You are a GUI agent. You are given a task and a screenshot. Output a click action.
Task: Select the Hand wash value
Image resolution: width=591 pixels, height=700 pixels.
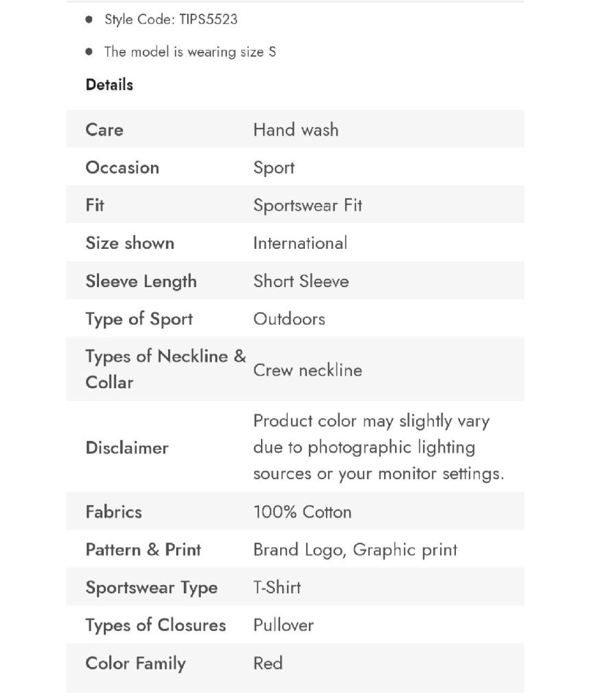296,130
